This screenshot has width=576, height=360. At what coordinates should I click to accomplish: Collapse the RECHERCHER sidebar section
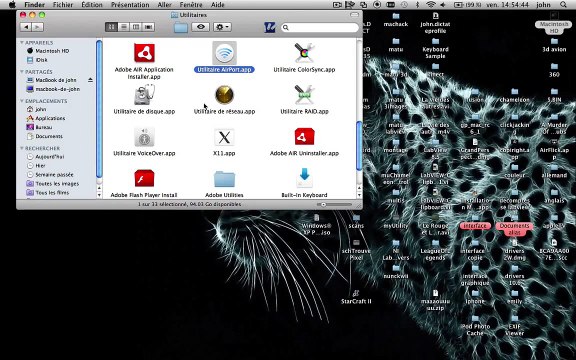pyautogui.click(x=22, y=148)
